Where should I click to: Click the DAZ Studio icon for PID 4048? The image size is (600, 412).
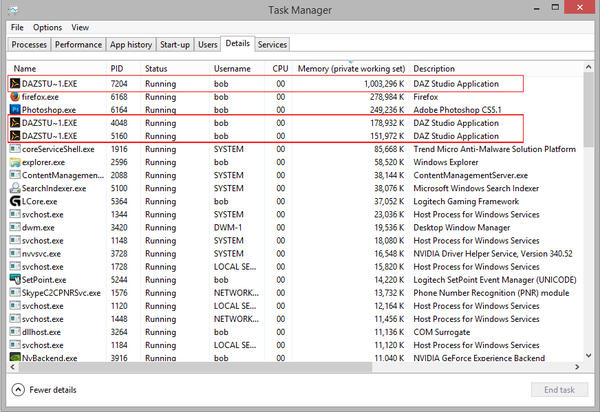(15, 123)
